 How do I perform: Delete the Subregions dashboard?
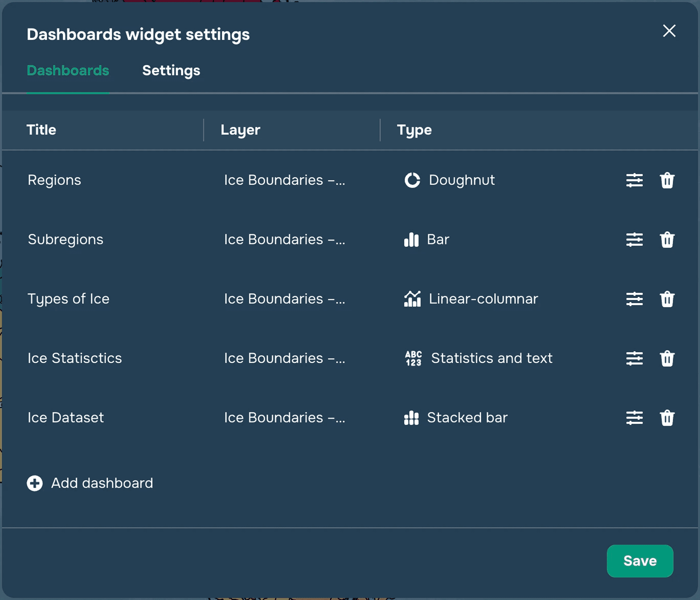pyautogui.click(x=667, y=240)
